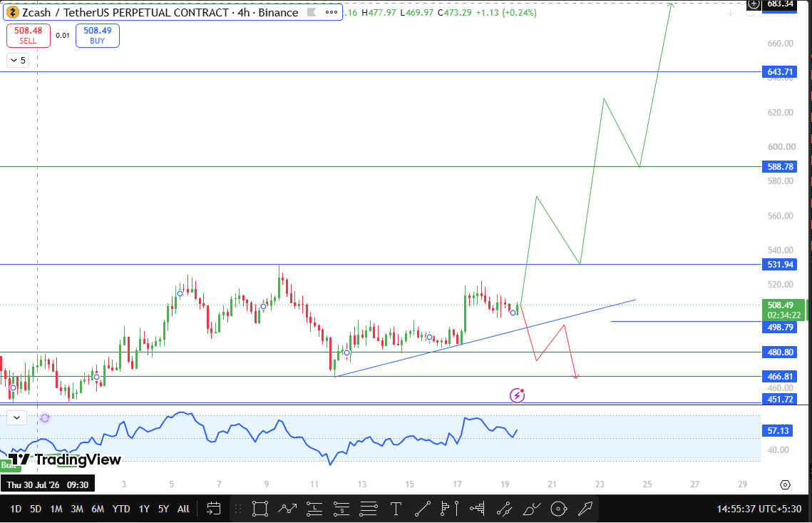
Task: Set range to YTD
Action: click(x=121, y=509)
